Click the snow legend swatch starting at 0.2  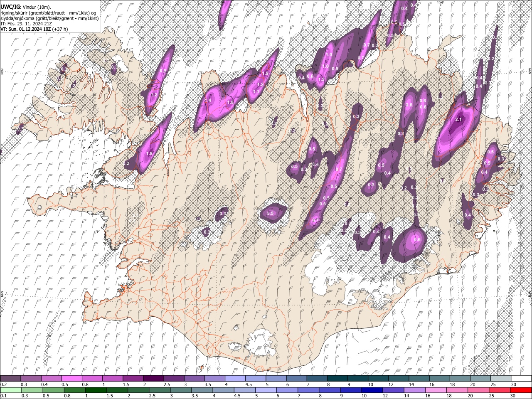click(x=11, y=379)
